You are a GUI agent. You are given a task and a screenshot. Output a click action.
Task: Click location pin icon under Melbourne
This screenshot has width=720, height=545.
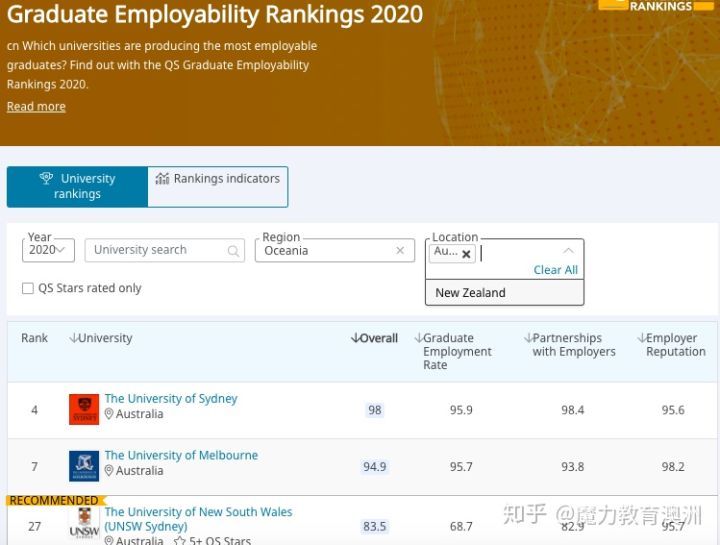click(109, 471)
